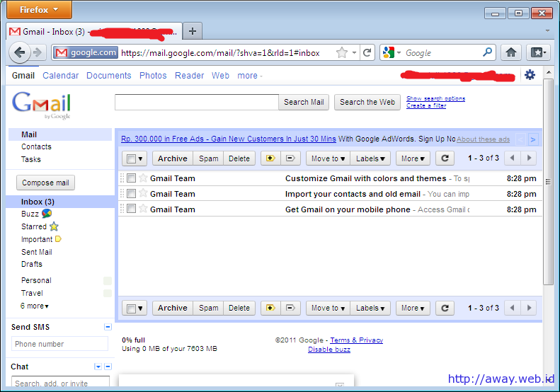Click in the Gmail search text field

[x=197, y=102]
